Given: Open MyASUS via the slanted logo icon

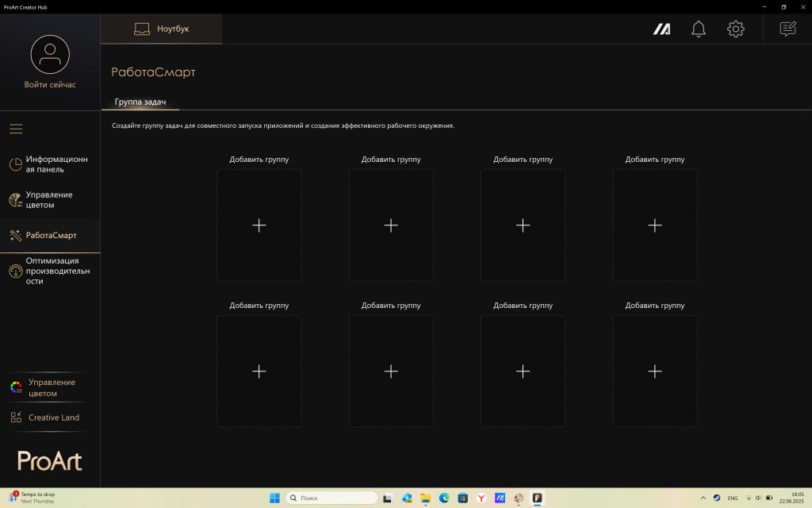Looking at the screenshot, I should click(661, 29).
